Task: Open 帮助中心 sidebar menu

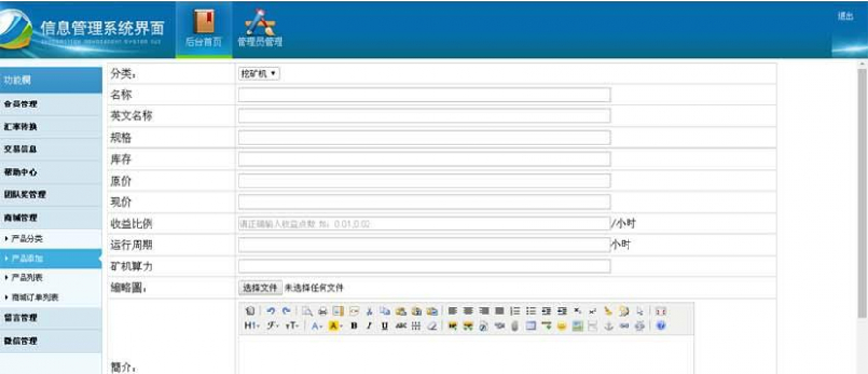Action: click(51, 172)
